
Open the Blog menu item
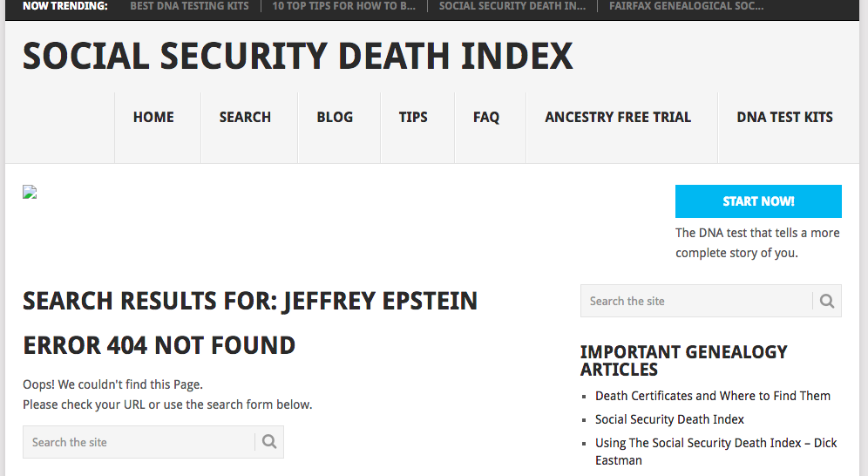tap(335, 117)
